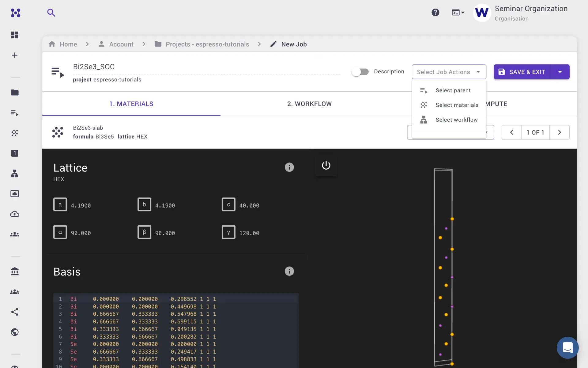
Task: Open the console terminal dropdown in top bar
Action: click(458, 12)
